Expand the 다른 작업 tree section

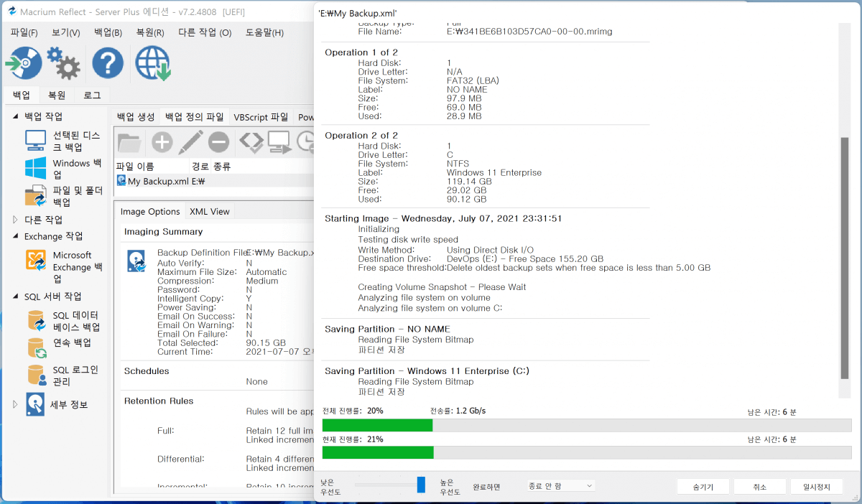(x=16, y=220)
